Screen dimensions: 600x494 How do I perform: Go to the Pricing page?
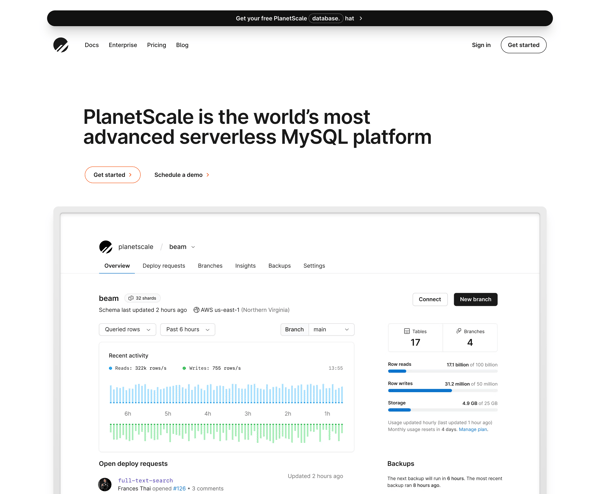[157, 45]
